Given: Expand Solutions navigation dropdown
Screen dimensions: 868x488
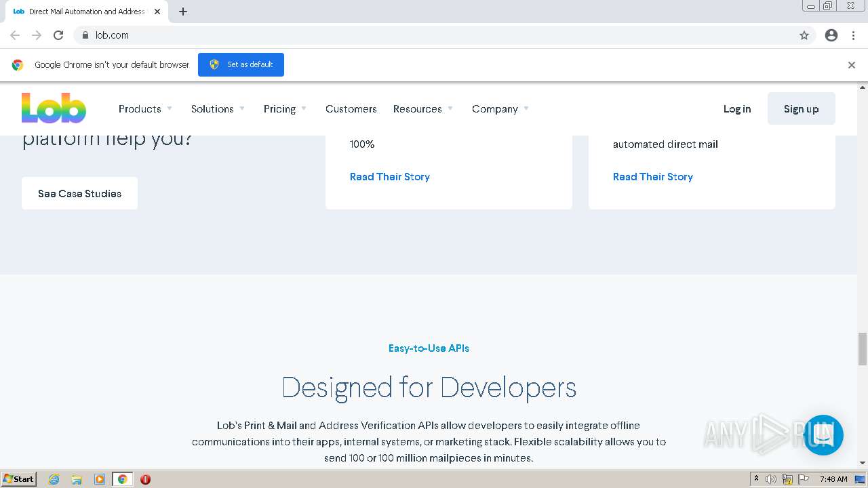Looking at the screenshot, I should pos(218,108).
